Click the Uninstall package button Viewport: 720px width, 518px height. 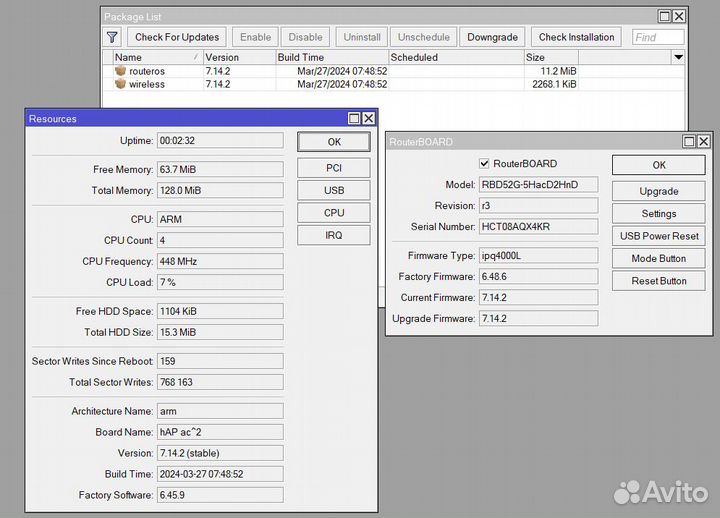[x=362, y=37]
